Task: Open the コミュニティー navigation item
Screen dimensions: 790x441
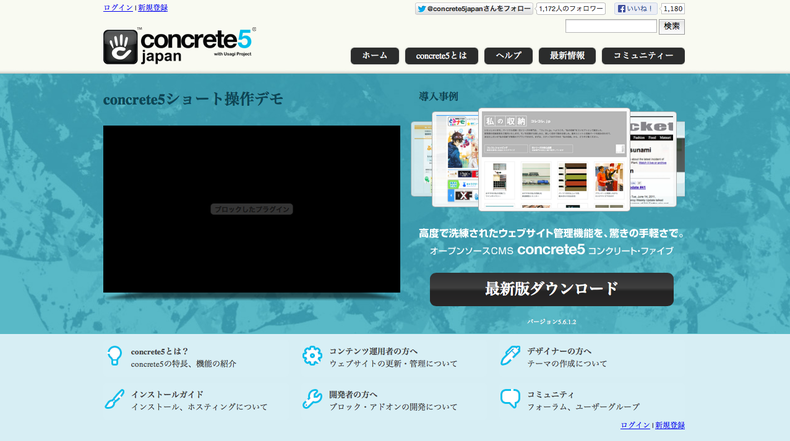Action: [x=643, y=56]
